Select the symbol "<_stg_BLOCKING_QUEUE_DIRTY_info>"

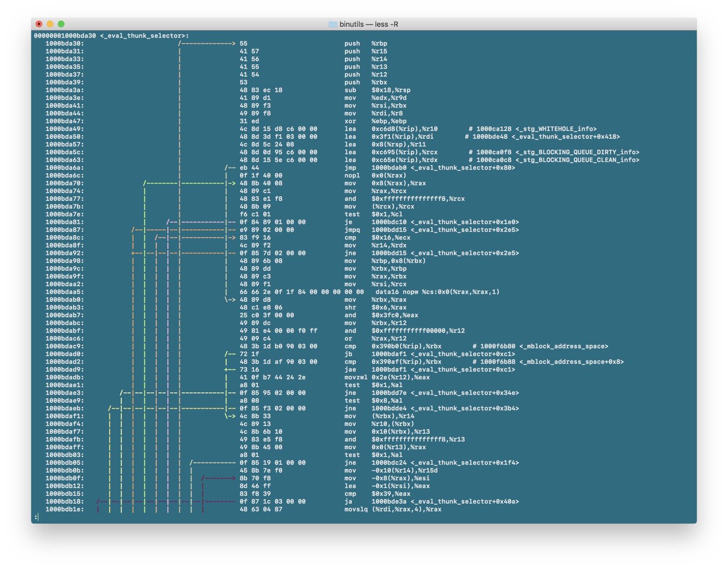click(577, 153)
